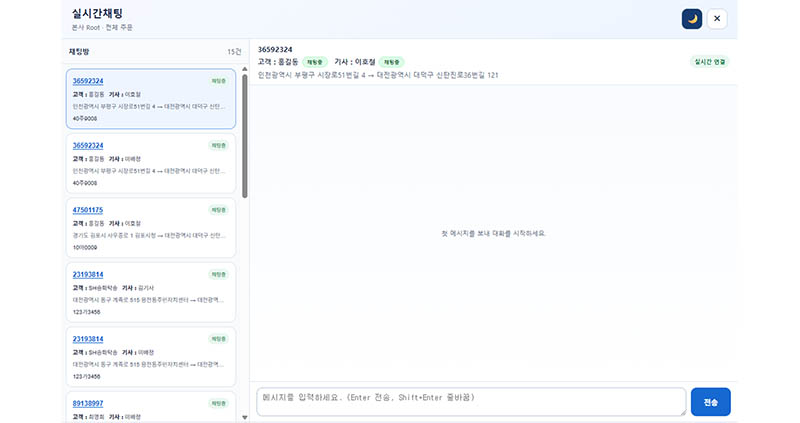The image size is (800, 423).
Task: Click address line in unassigned 23193814 card
Action: (x=149, y=365)
